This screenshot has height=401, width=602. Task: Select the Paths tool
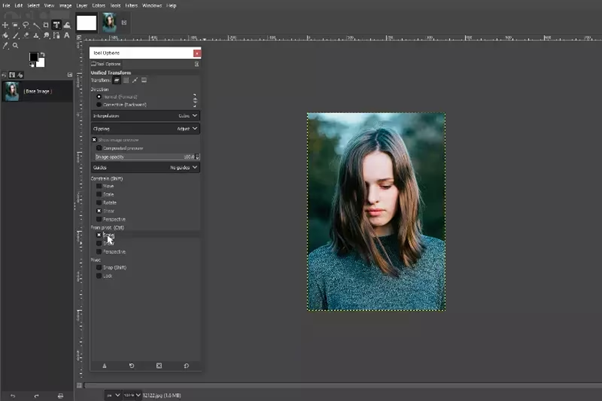(x=56, y=35)
